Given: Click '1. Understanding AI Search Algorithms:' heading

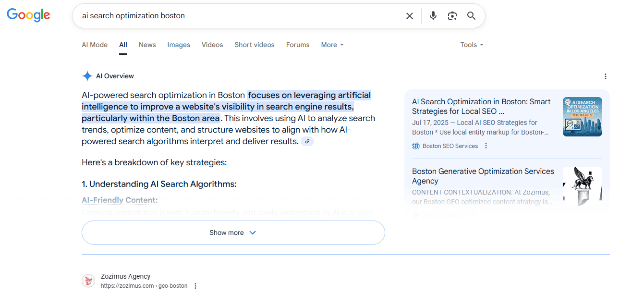Looking at the screenshot, I should 159,184.
